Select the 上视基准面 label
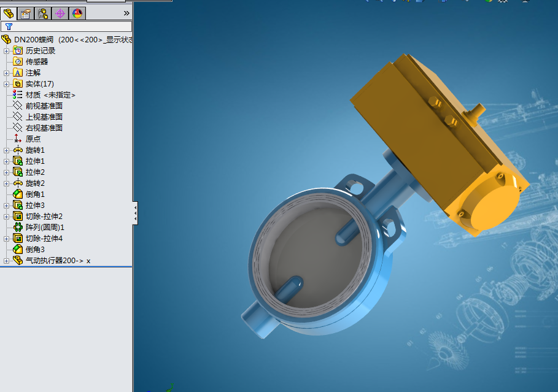This screenshot has width=558, height=392. [x=44, y=117]
